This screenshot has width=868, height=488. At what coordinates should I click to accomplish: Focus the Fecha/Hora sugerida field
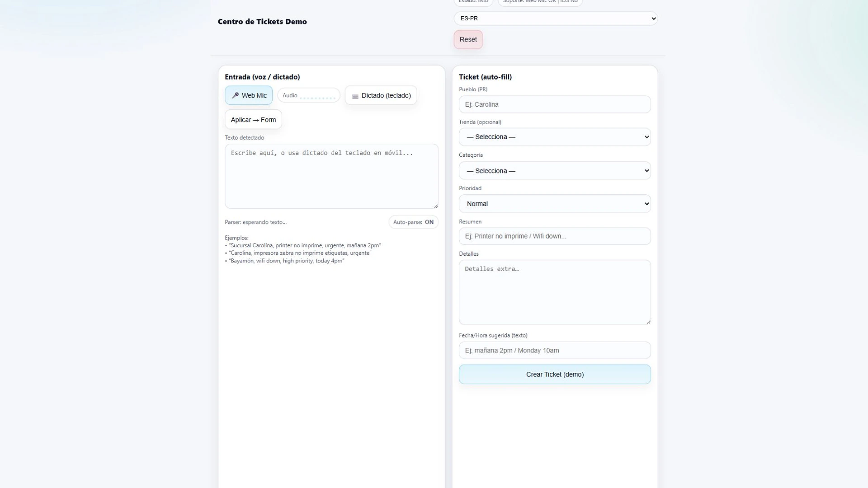555,350
